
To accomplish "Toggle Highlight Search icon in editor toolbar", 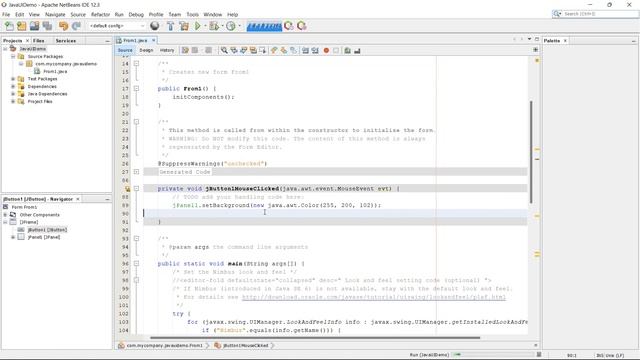I will (253, 50).
